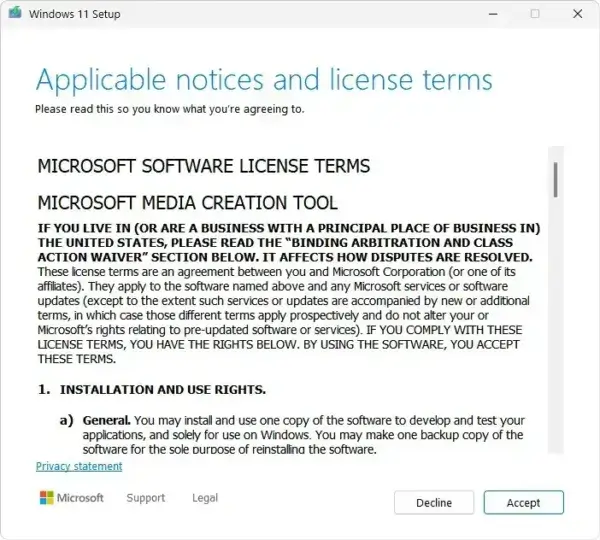Click 'Please read this so you know' subtitle

pyautogui.click(x=170, y=109)
